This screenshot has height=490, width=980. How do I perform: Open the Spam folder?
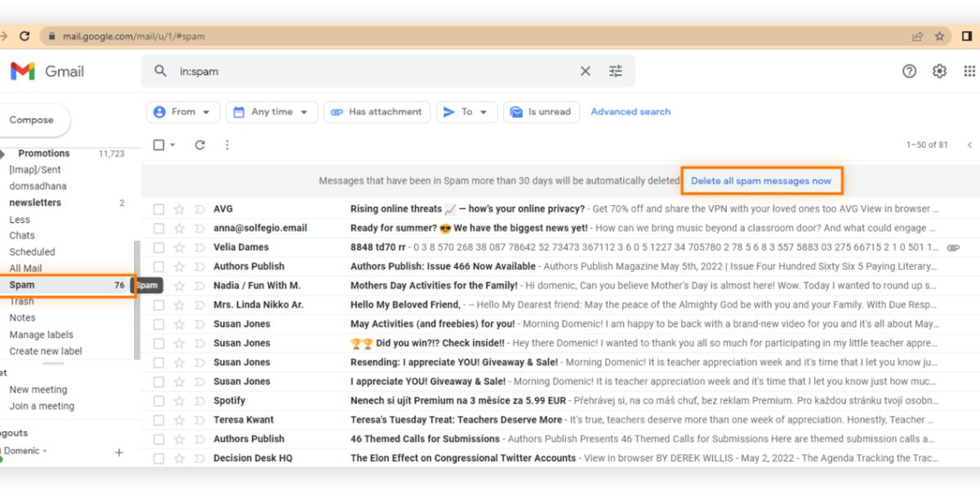67,285
